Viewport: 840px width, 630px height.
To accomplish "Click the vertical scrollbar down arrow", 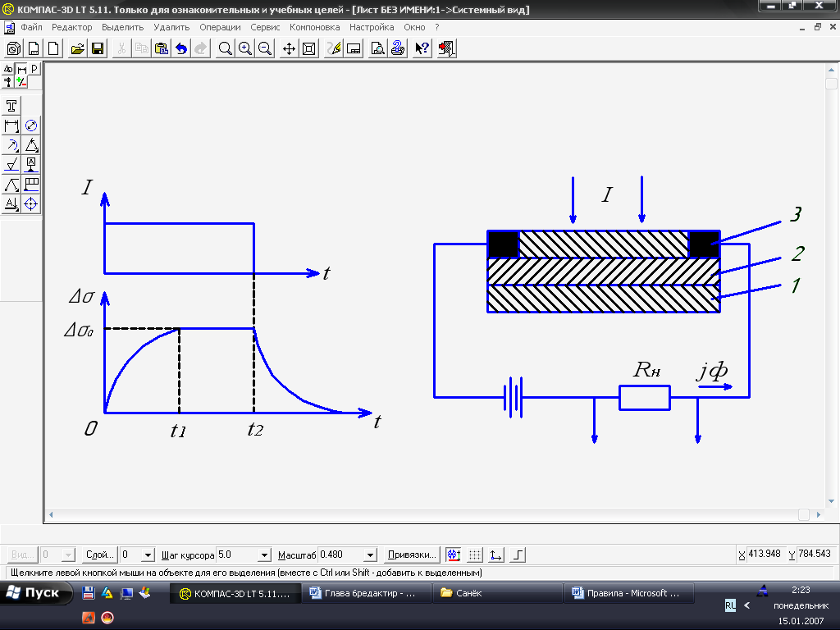I will [x=832, y=501].
